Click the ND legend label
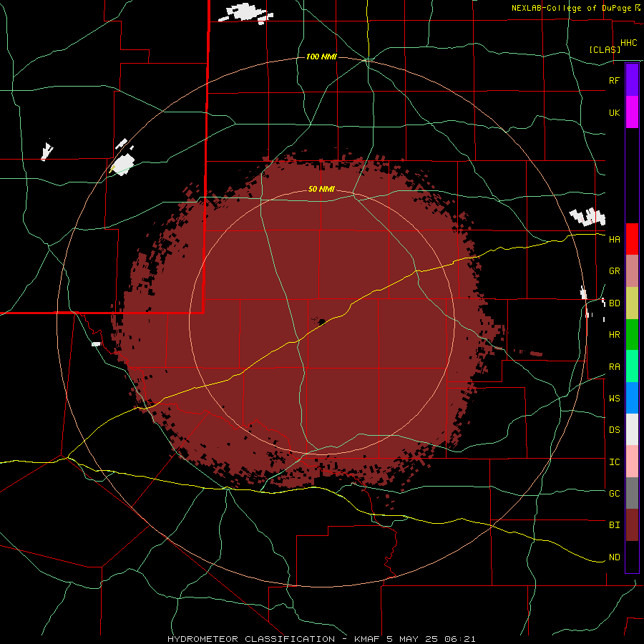 [615, 557]
